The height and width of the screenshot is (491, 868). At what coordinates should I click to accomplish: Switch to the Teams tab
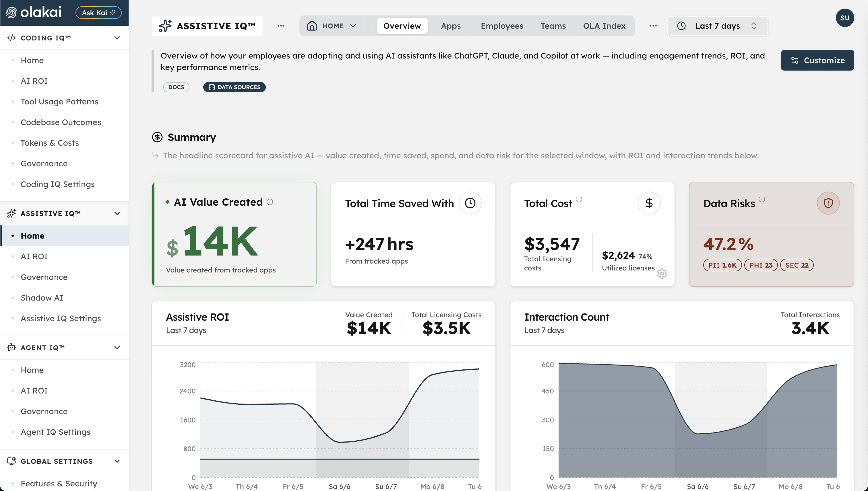point(553,26)
